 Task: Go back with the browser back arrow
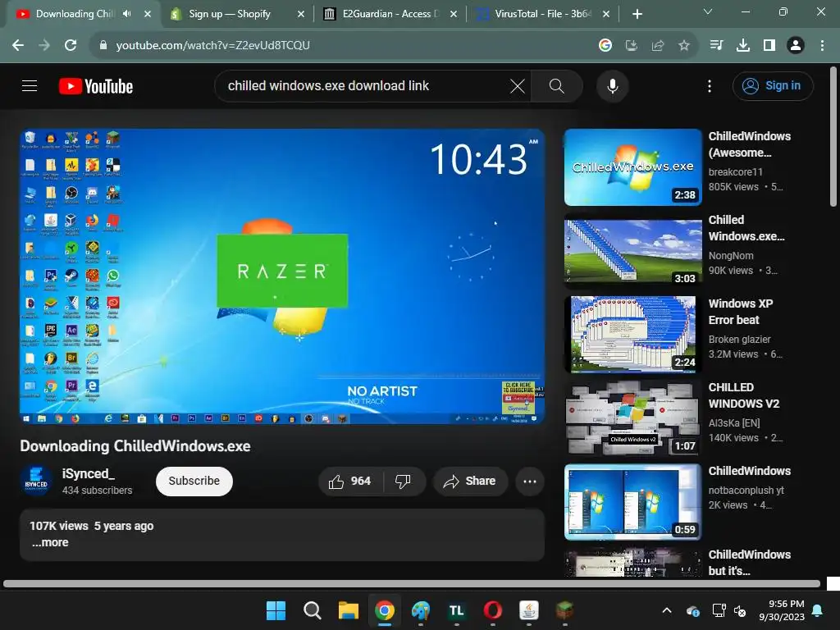click(x=18, y=46)
